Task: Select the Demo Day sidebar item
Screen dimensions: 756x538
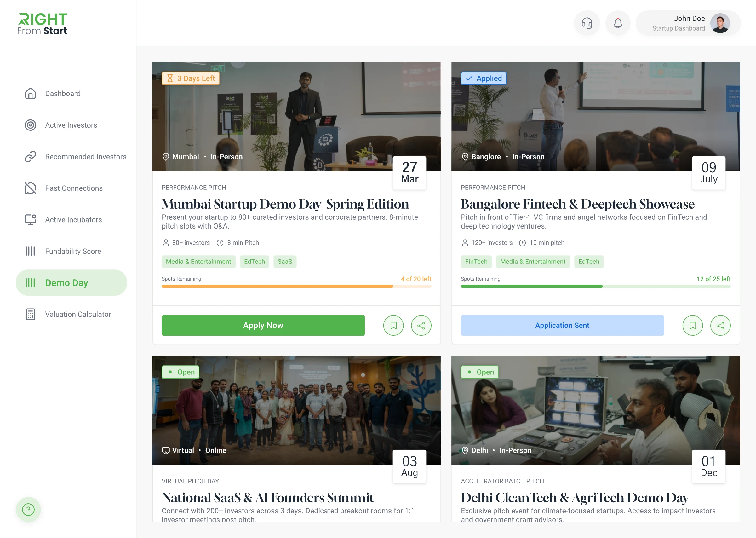Action: (71, 283)
